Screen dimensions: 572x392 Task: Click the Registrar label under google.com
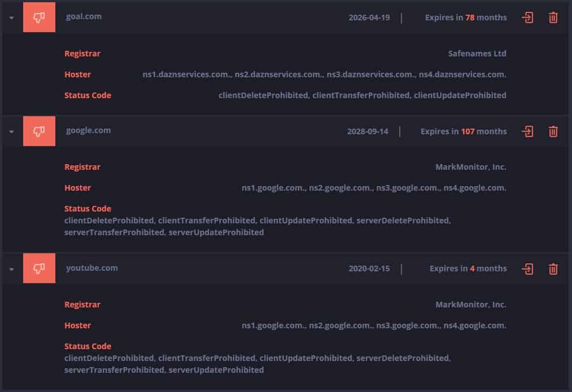[x=82, y=167]
